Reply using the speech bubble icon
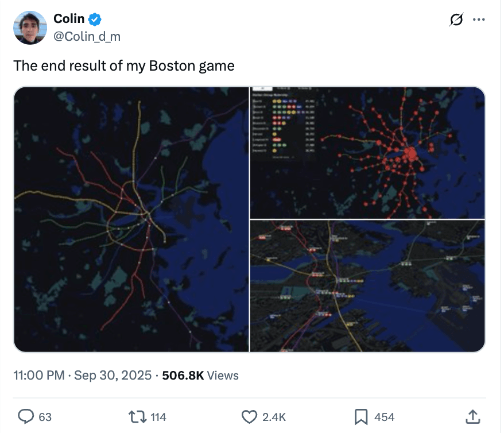Image resolution: width=504 pixels, height=433 pixels. 25,417
